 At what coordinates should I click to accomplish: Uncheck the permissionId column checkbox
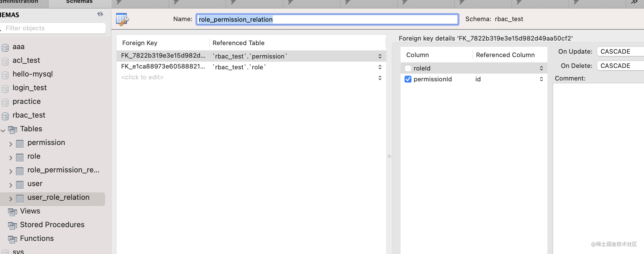(408, 79)
